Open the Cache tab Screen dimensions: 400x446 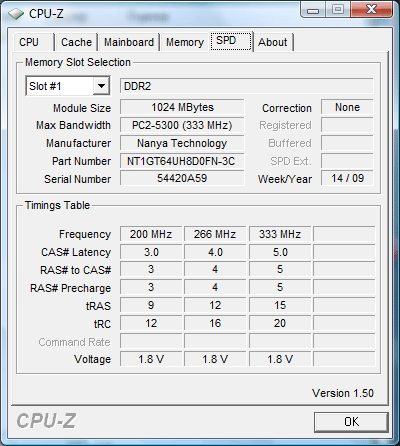[x=76, y=42]
